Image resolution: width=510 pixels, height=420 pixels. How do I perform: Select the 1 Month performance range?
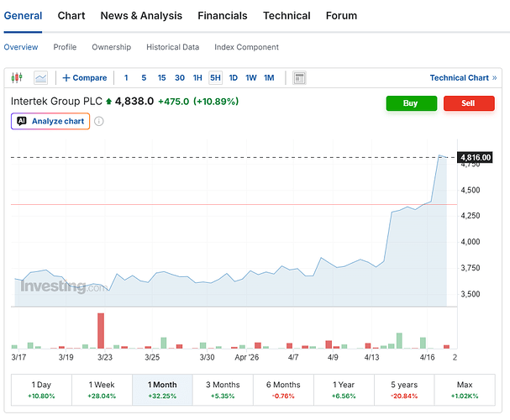pos(162,390)
